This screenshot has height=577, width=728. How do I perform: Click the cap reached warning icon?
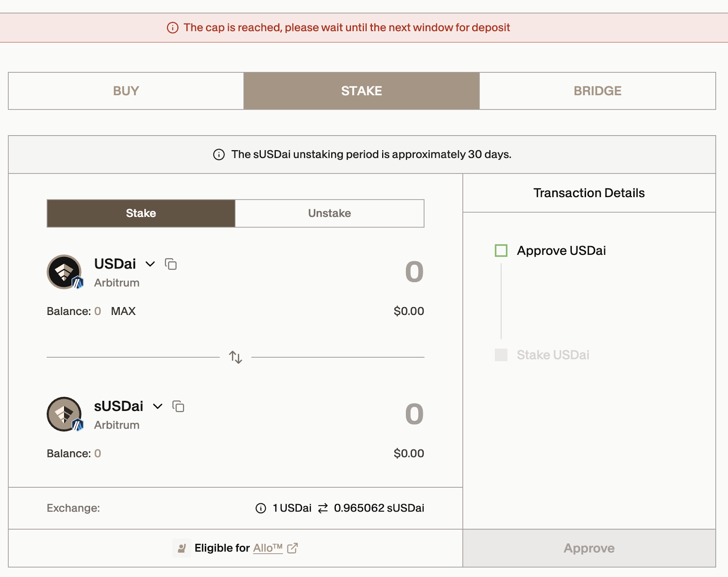(x=172, y=28)
